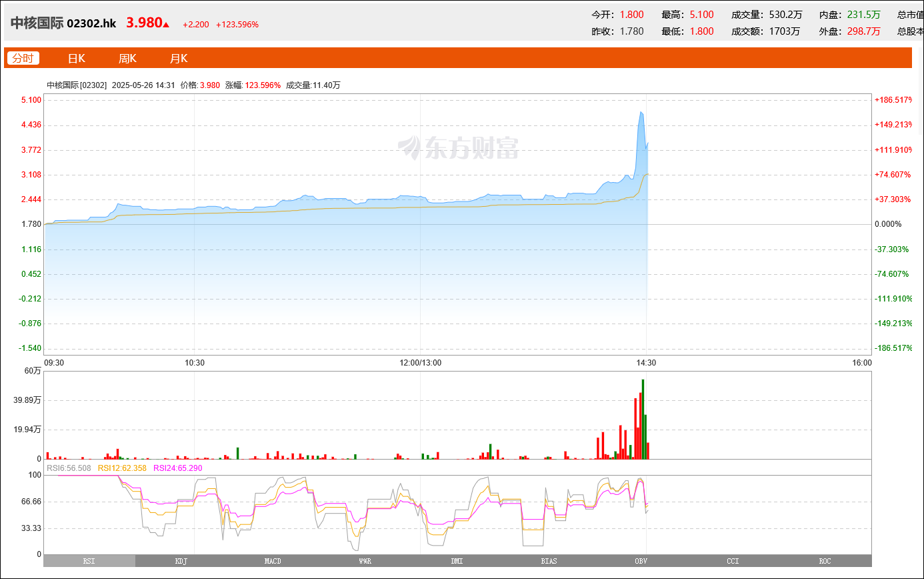
Task: Click the RSI24:65.290 legend label
Action: (178, 468)
